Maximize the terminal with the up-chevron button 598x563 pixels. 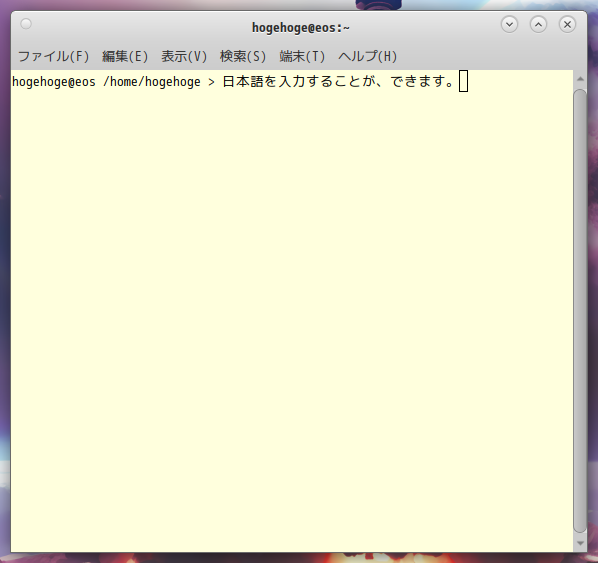538,24
